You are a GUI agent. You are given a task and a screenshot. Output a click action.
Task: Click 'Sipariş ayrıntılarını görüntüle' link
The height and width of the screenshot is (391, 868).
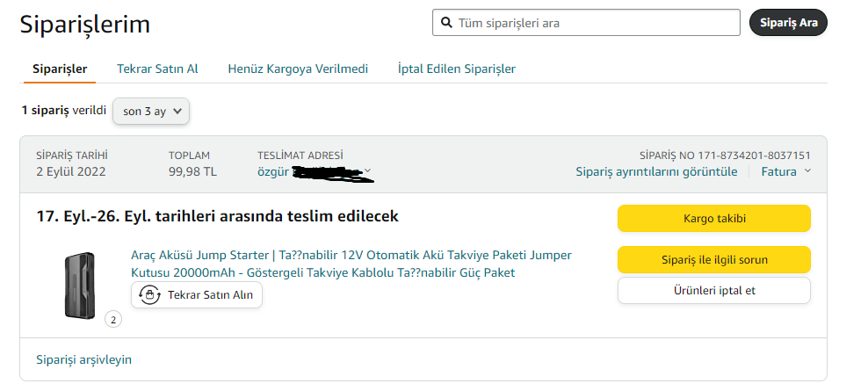tap(656, 171)
